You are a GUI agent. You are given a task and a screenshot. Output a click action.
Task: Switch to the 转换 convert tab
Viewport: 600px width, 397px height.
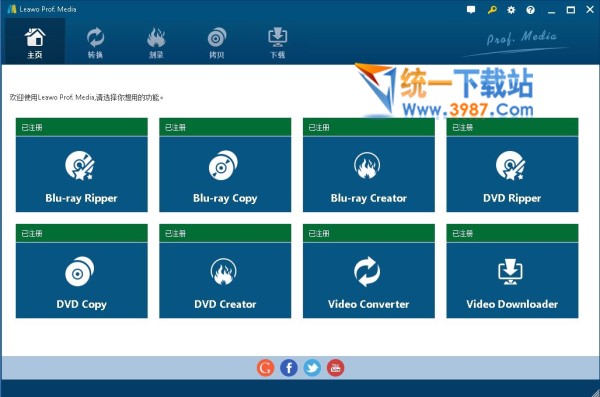(x=95, y=41)
